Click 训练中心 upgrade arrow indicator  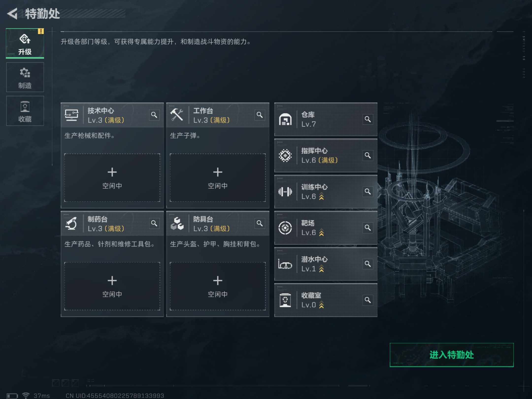(321, 197)
